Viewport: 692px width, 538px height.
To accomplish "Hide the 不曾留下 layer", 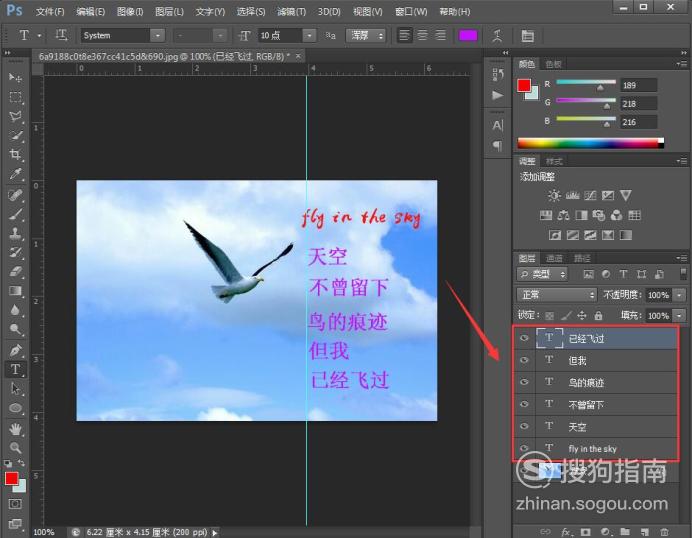I will tap(524, 404).
